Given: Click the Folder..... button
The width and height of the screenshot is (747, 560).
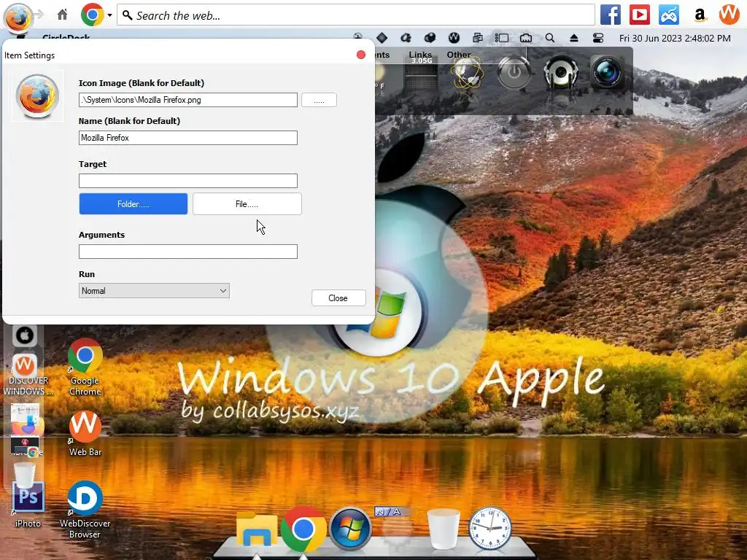Looking at the screenshot, I should click(x=133, y=204).
